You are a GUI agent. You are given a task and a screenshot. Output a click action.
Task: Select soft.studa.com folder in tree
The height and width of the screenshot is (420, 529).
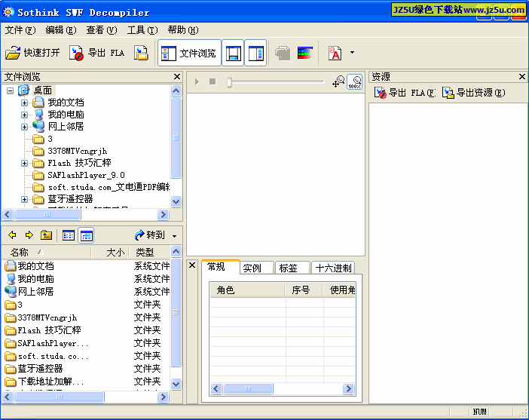pos(101,188)
